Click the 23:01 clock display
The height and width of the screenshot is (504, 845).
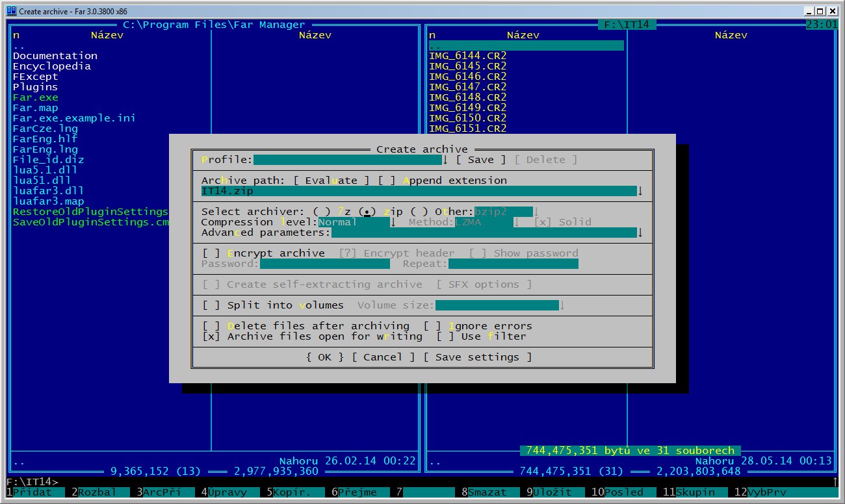click(822, 25)
